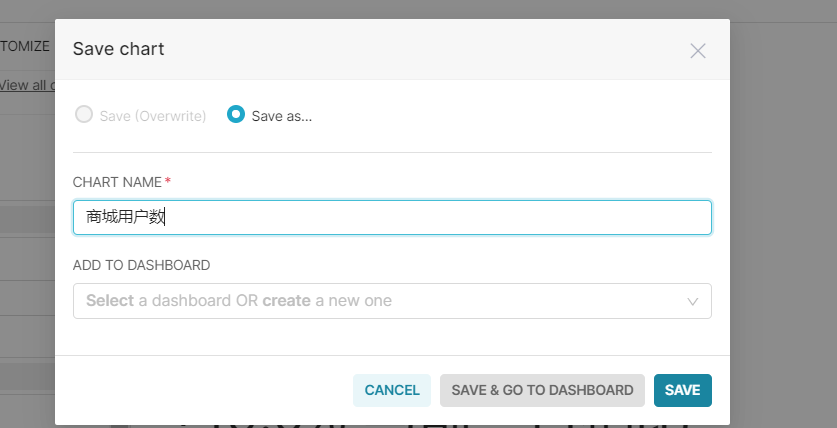Switch to the Customize tab behind dialog
Viewport: 837px width, 428px height.
pos(26,46)
